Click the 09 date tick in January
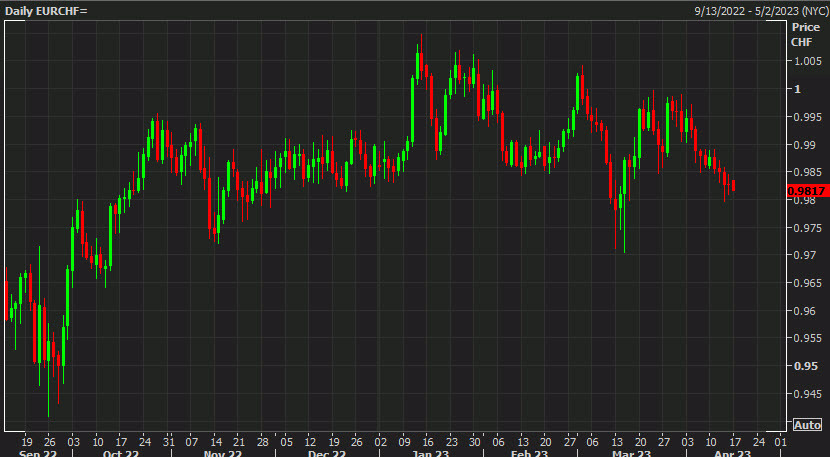This screenshot has height=457, width=830. click(404, 441)
